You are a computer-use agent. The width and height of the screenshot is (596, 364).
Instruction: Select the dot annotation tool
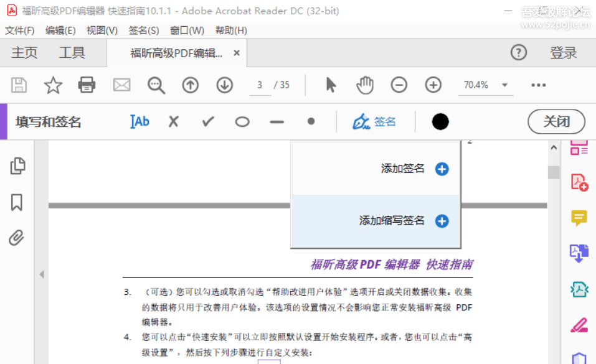[311, 121]
